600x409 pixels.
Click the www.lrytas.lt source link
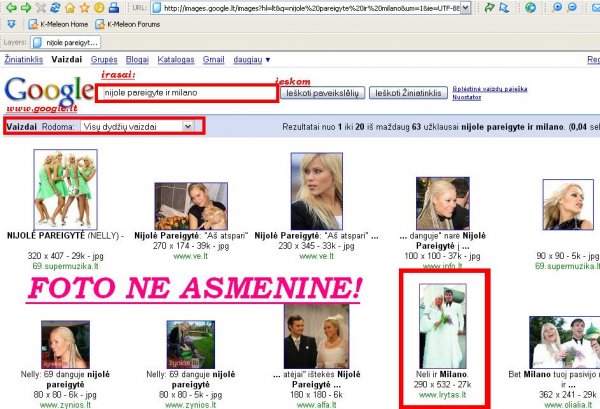tap(443, 395)
